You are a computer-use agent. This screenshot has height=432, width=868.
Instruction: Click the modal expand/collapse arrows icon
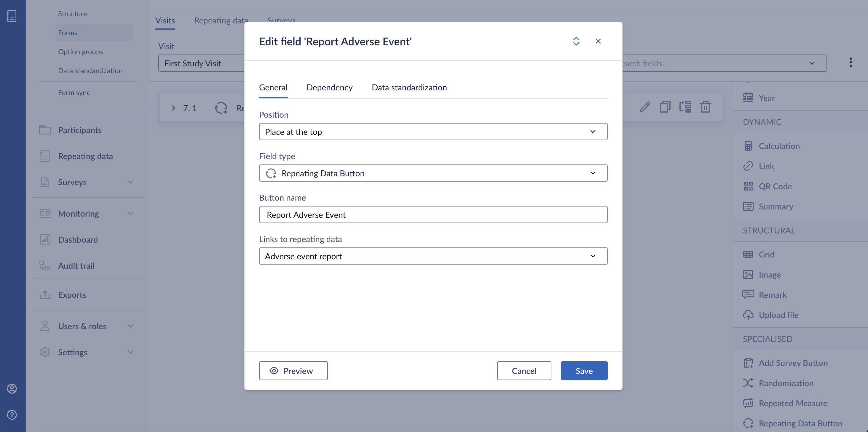[576, 41]
